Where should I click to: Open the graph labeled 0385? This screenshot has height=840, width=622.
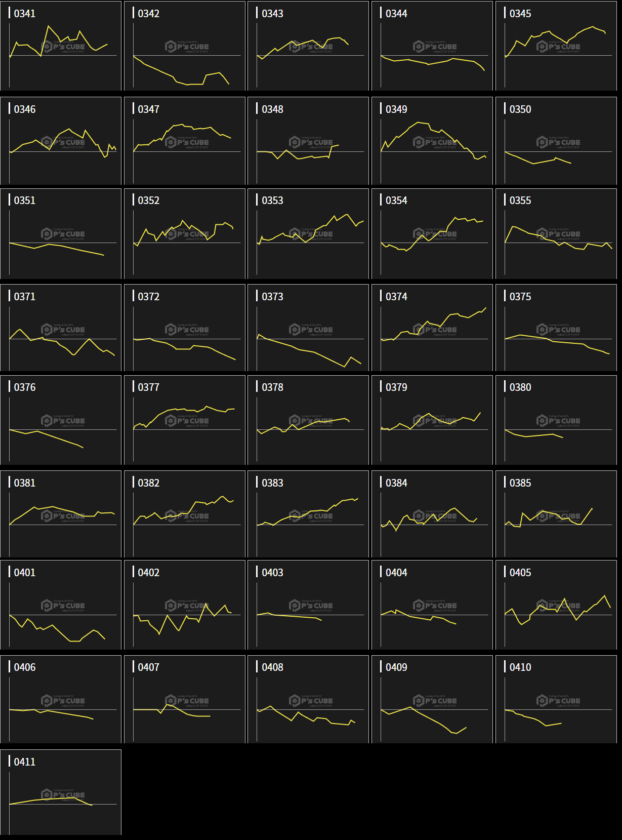(556, 515)
